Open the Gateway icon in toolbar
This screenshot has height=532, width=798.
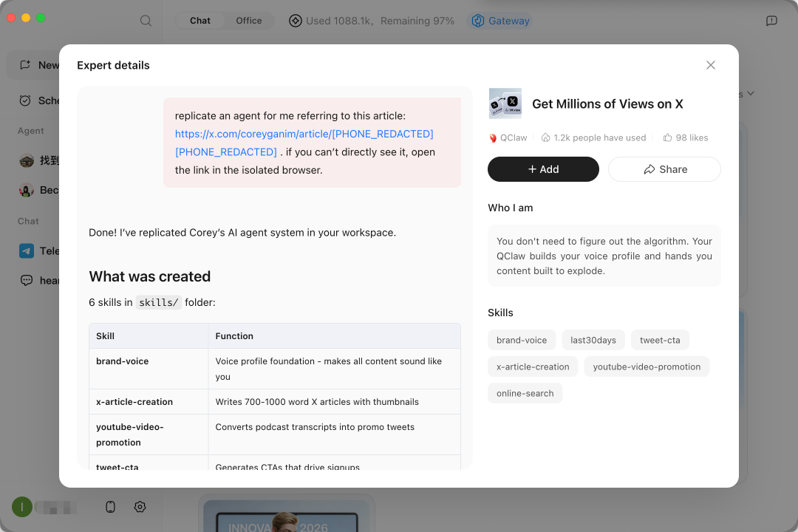[x=478, y=21]
